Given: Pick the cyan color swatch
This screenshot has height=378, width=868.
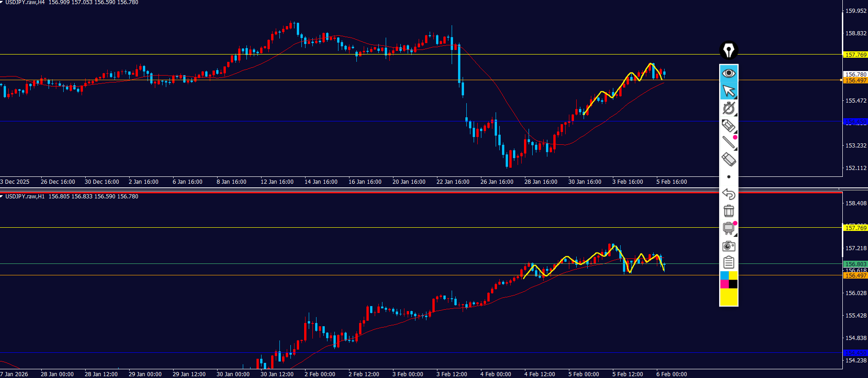Looking at the screenshot, I should click(724, 275).
